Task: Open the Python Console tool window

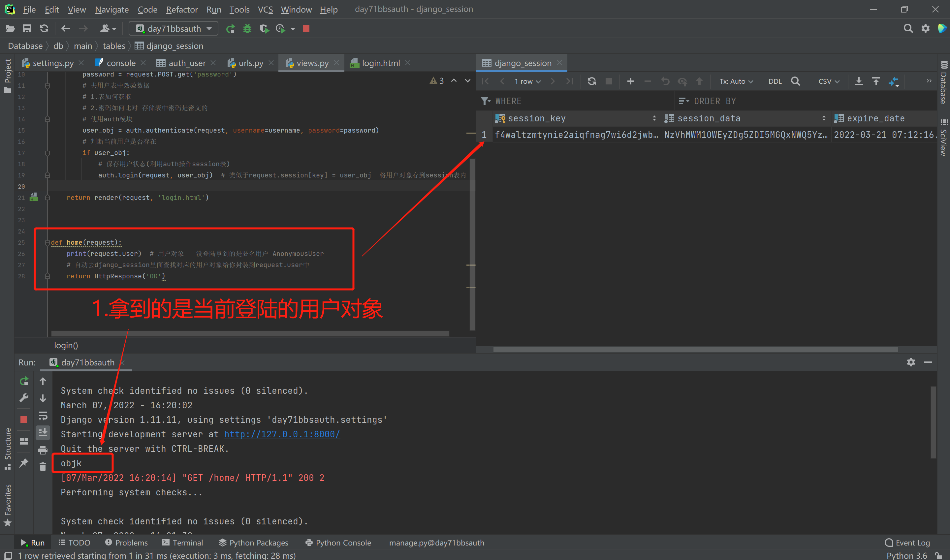Action: click(x=338, y=543)
